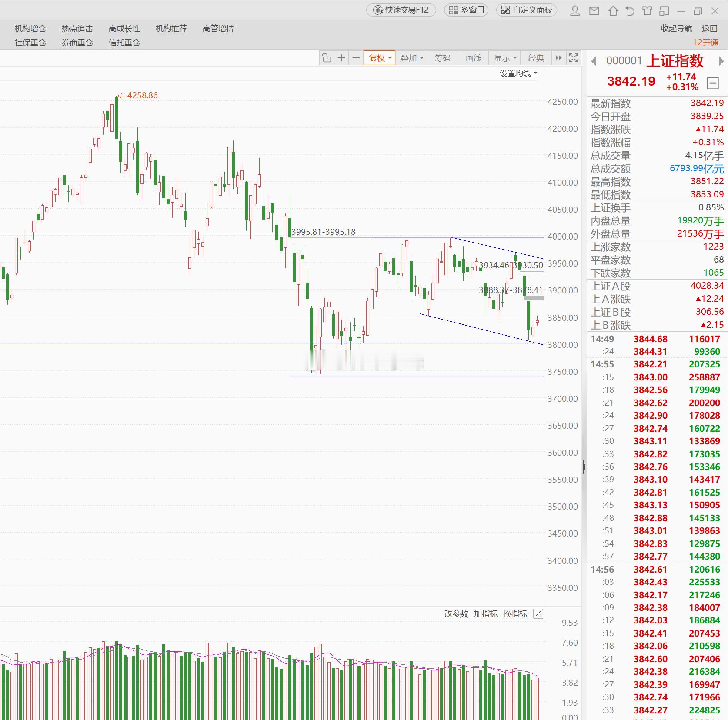The image size is (728, 720).
Task: Open the 显示 dropdown
Action: (505, 58)
